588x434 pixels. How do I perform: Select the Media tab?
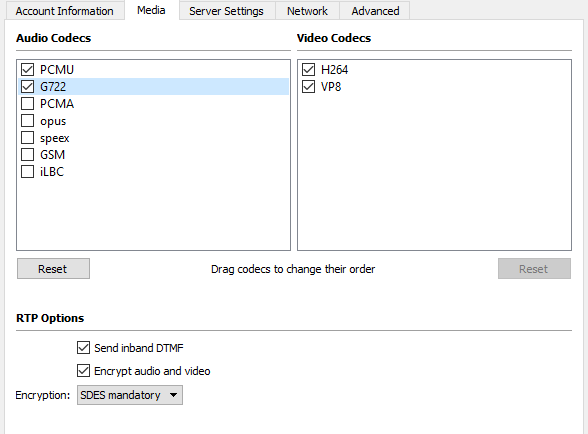point(151,10)
